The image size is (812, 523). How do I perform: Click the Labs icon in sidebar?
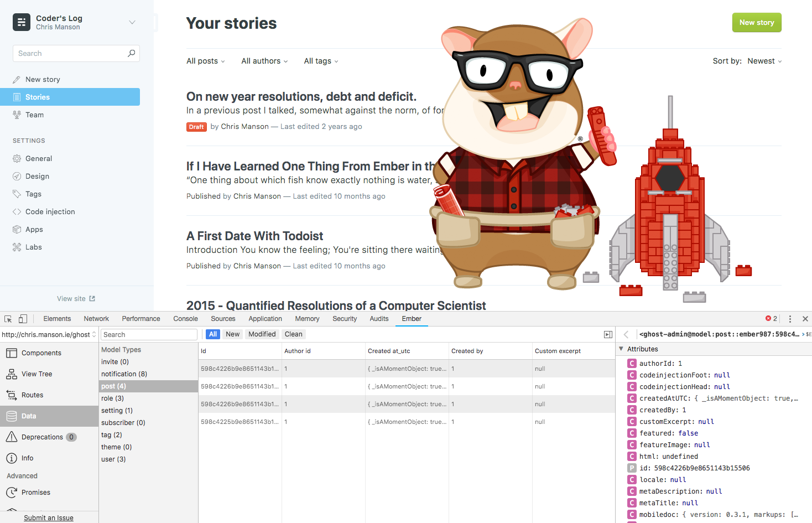17,247
